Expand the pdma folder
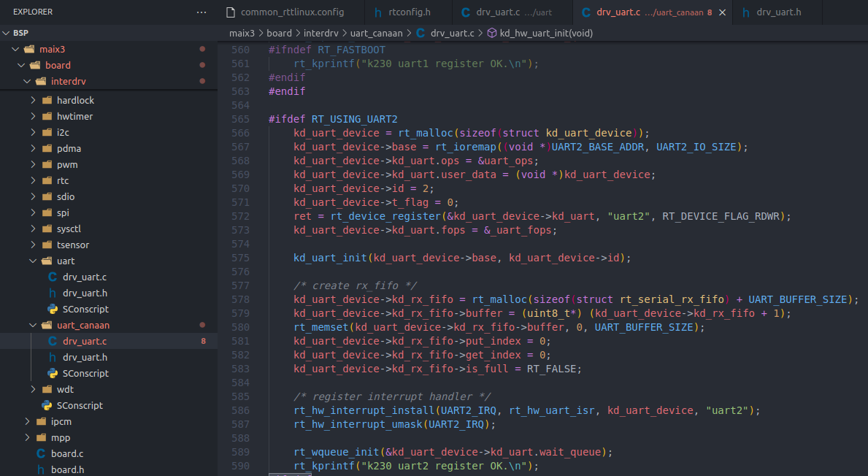 [33, 148]
